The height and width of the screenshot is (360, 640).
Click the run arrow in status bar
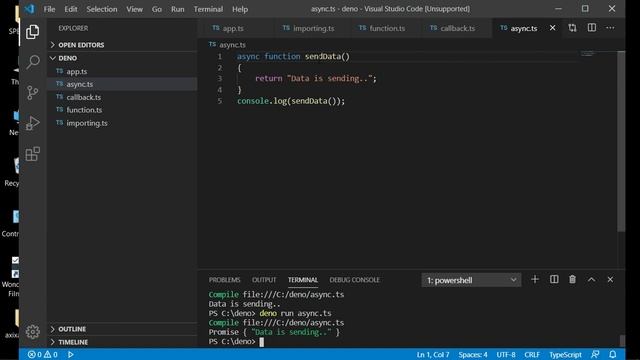[71, 354]
